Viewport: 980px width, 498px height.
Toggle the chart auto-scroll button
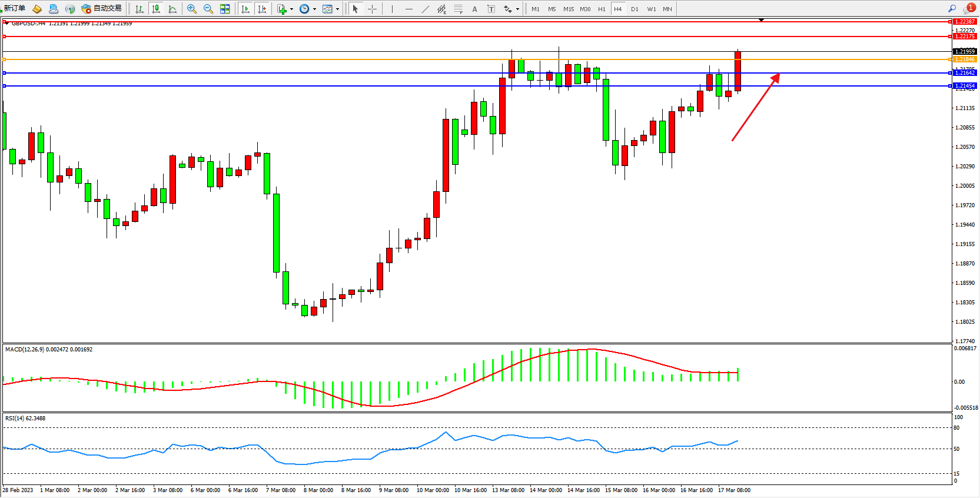point(245,9)
